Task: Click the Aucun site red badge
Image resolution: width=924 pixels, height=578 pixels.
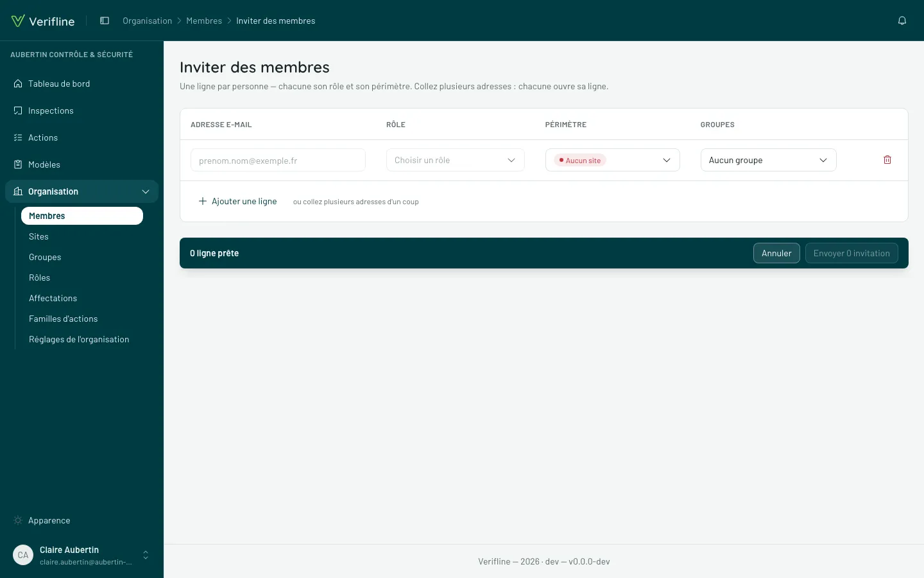Action: (x=581, y=160)
